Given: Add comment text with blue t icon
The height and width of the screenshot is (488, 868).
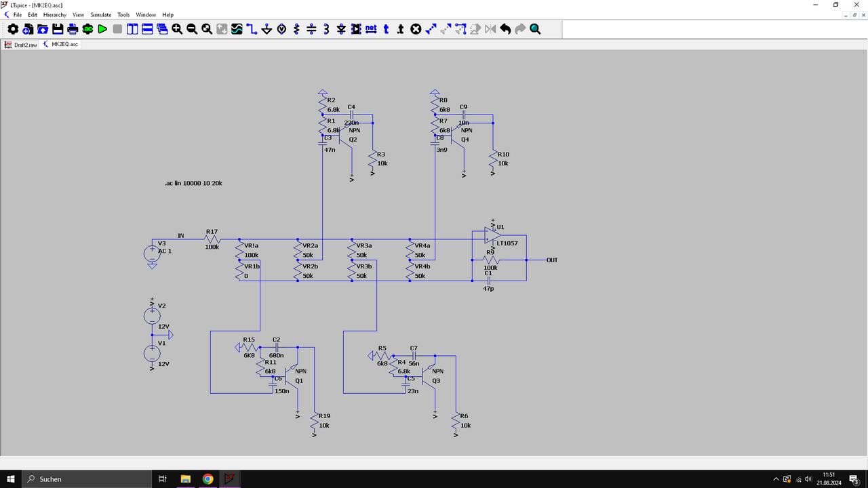Looking at the screenshot, I should point(386,29).
